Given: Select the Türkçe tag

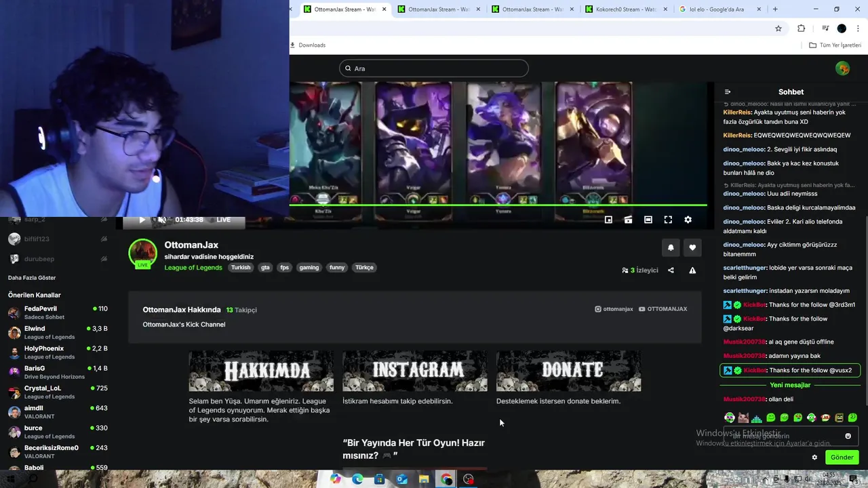Looking at the screenshot, I should click(x=364, y=268).
